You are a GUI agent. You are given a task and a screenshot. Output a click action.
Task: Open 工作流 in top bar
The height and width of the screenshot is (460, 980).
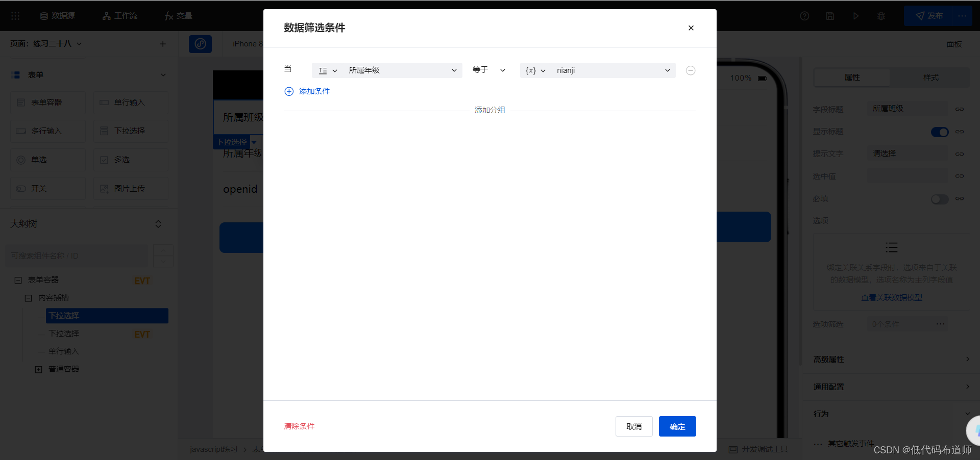tap(120, 16)
